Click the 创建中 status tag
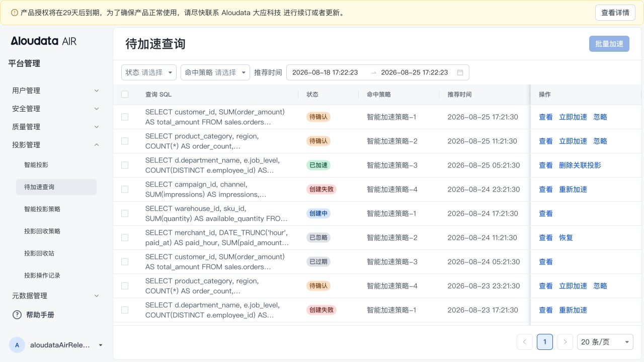The height and width of the screenshot is (362, 644). pyautogui.click(x=318, y=213)
